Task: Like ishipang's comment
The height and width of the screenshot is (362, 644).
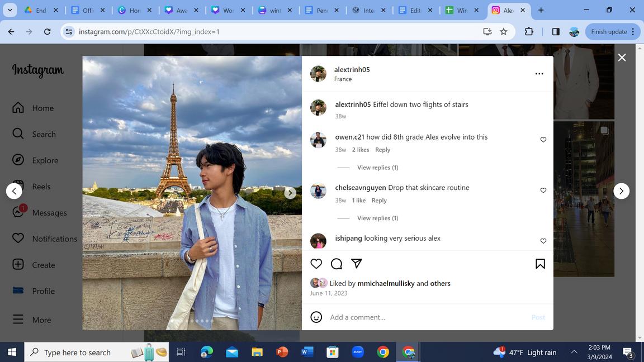Action: tap(543, 241)
